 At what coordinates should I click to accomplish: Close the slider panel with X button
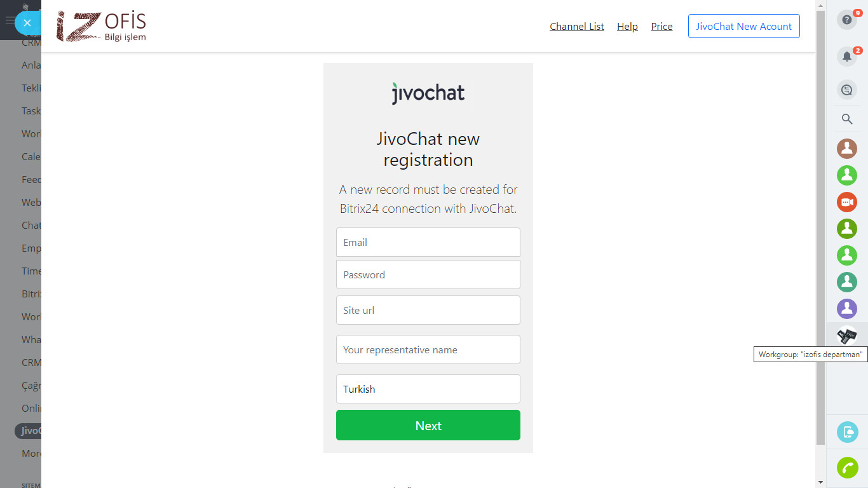coord(27,23)
